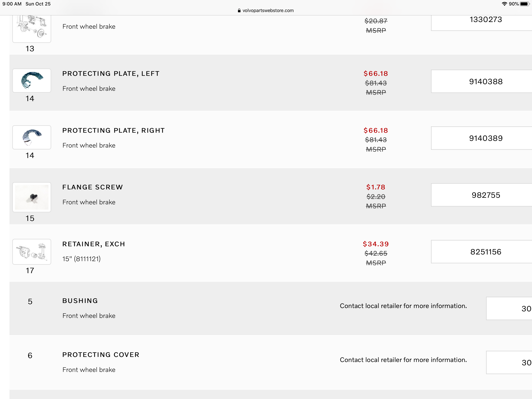Viewport: 532px width, 399px height.
Task: Open the BUSHING part listing
Action: [x=80, y=301]
